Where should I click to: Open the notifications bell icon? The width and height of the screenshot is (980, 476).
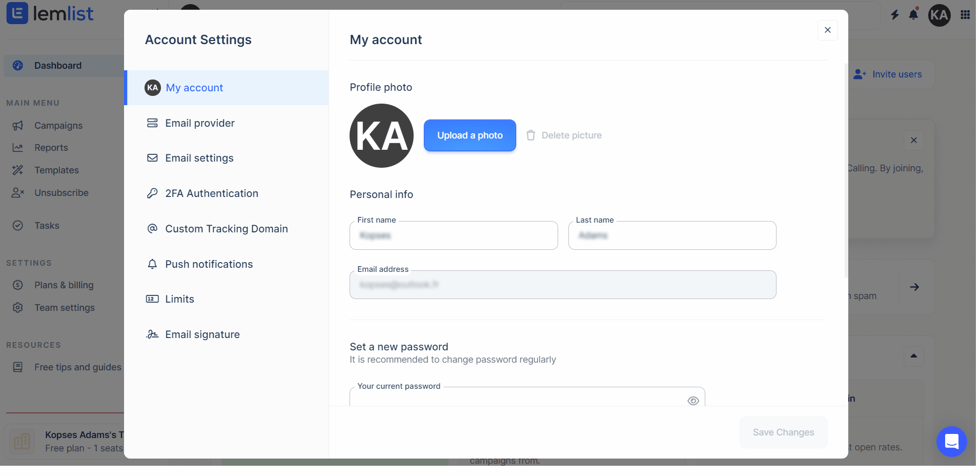913,14
